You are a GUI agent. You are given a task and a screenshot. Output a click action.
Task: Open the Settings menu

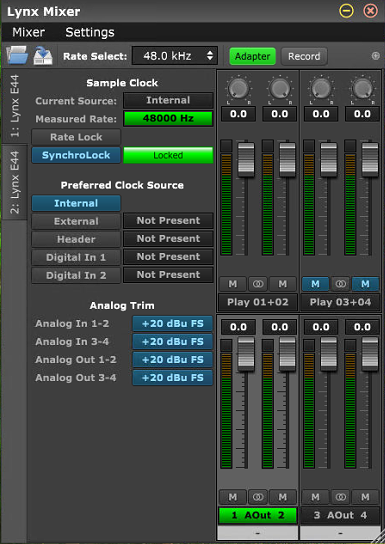click(x=90, y=32)
